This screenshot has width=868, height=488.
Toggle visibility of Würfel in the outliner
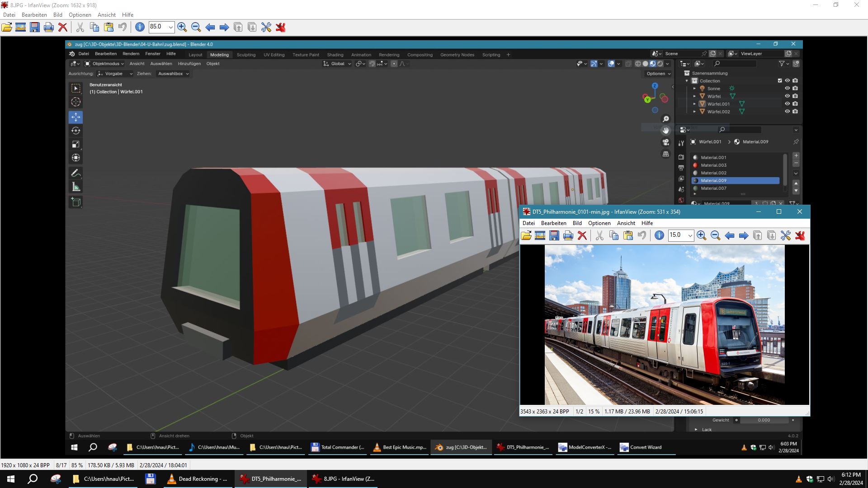tap(787, 96)
